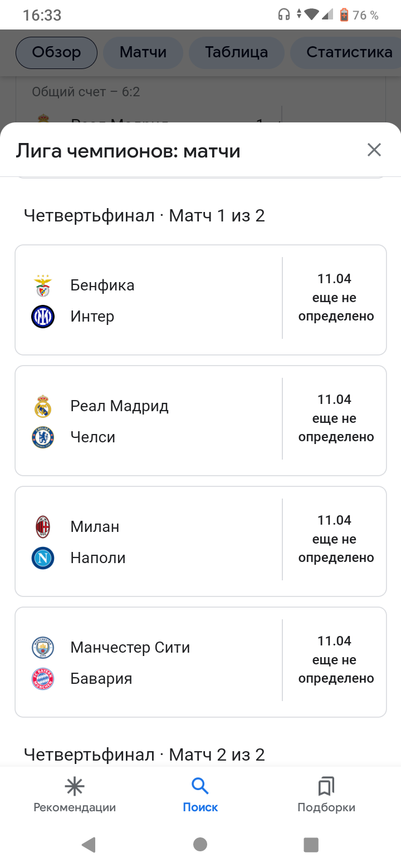Switch to the Матчи tab

(143, 53)
